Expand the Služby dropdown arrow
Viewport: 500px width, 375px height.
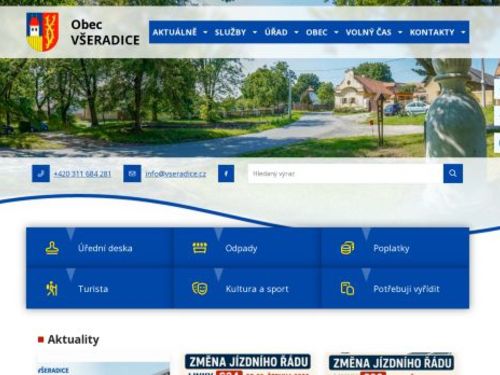pos(255,32)
